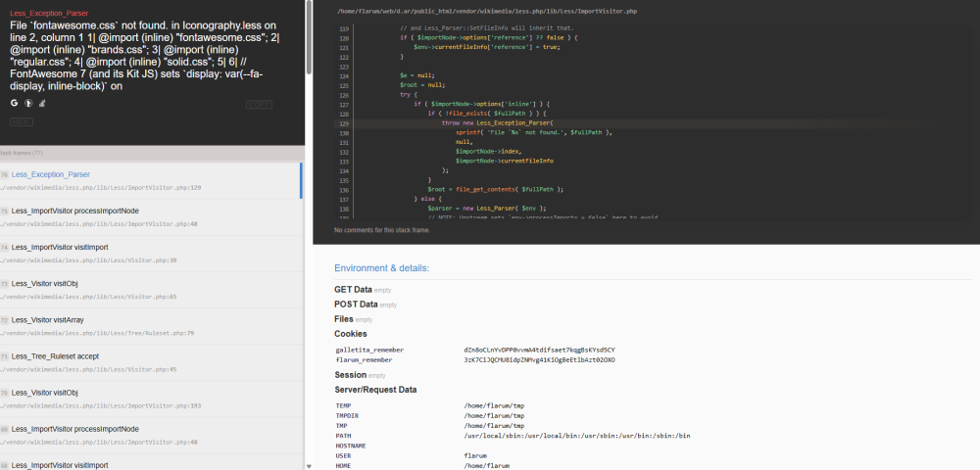Select stack frame 76 Less_Exception_Parser
Viewport: 980px width, 470px height.
point(150,181)
